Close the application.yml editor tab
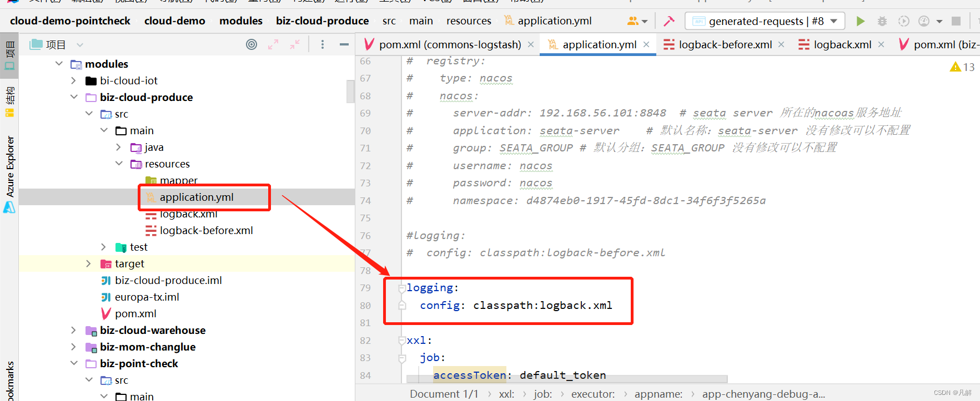This screenshot has width=980, height=401. click(x=646, y=44)
